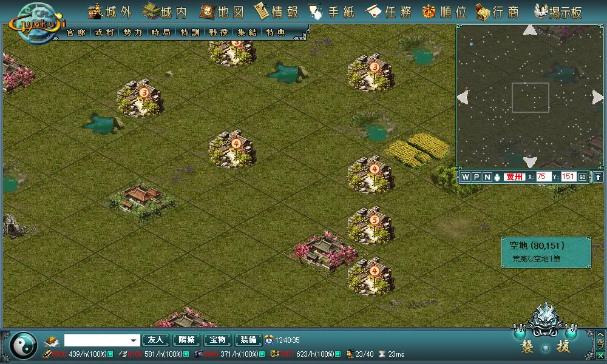Click the hourglass icon beside 23ms
This screenshot has height=364, width=607.
[382, 354]
